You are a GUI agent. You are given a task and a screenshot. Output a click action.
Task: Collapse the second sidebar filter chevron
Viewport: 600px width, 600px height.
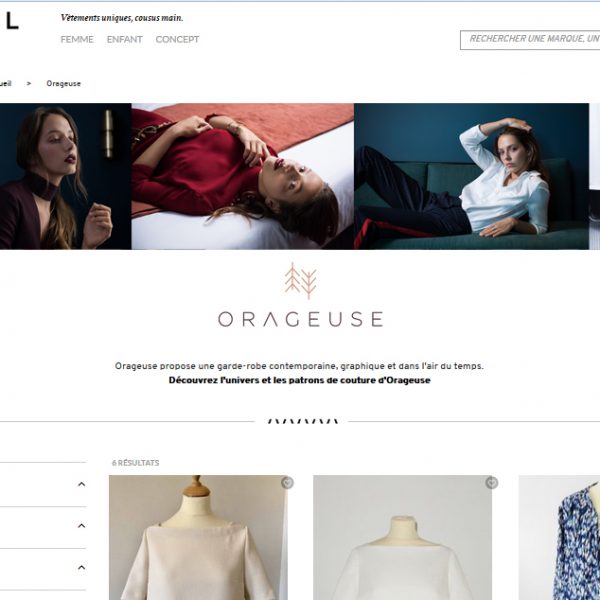click(x=82, y=526)
